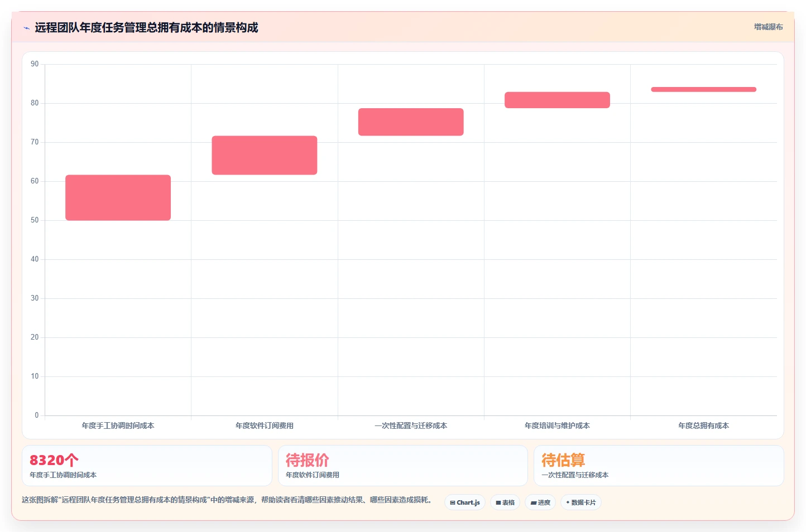Image resolution: width=806 pixels, height=532 pixels.
Task: Open the 待报价 metric card
Action: click(x=402, y=466)
